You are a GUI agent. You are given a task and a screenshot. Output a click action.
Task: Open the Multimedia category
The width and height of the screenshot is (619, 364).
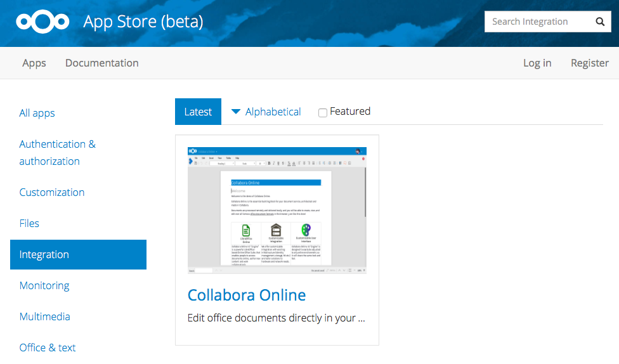44,316
